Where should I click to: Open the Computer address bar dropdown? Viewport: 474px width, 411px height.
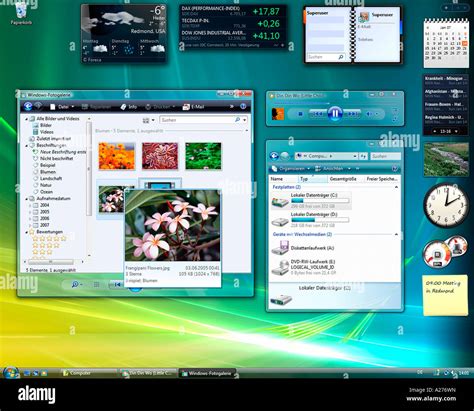[355, 156]
